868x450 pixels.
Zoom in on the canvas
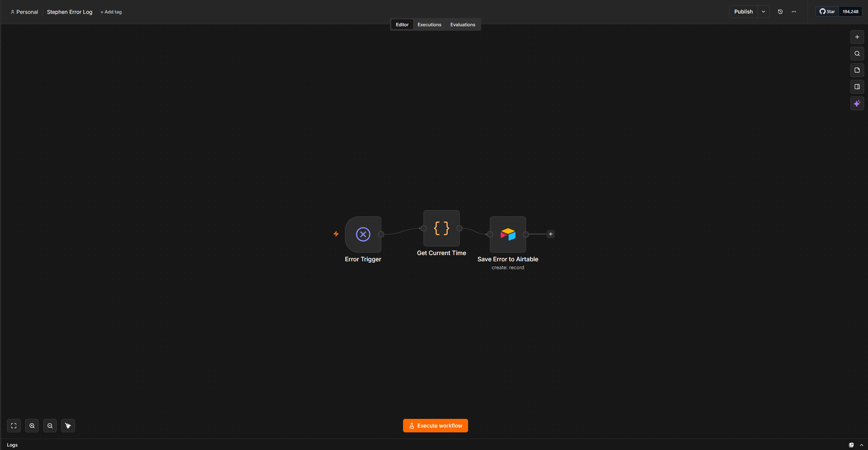click(x=32, y=425)
